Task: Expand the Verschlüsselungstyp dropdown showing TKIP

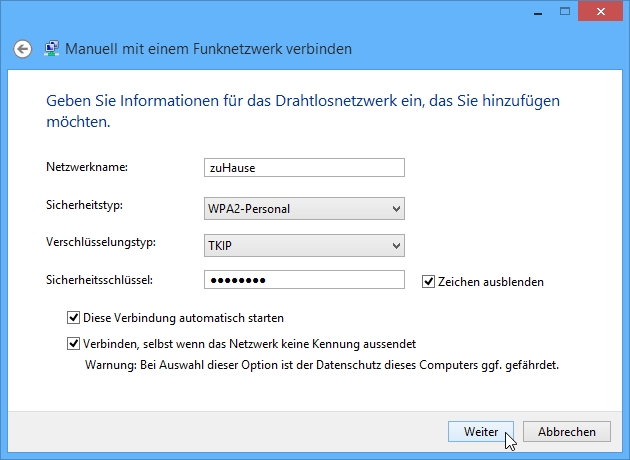Action: [303, 245]
